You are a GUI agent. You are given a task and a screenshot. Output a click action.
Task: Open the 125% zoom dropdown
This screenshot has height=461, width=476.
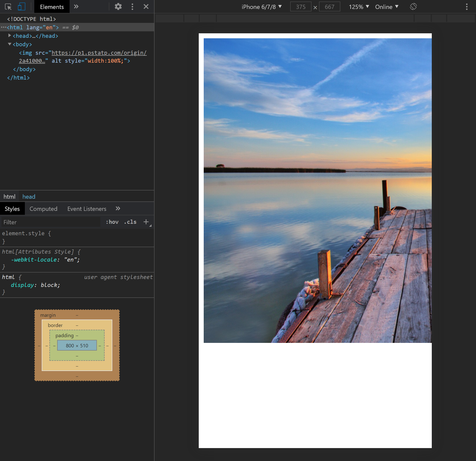click(x=358, y=7)
